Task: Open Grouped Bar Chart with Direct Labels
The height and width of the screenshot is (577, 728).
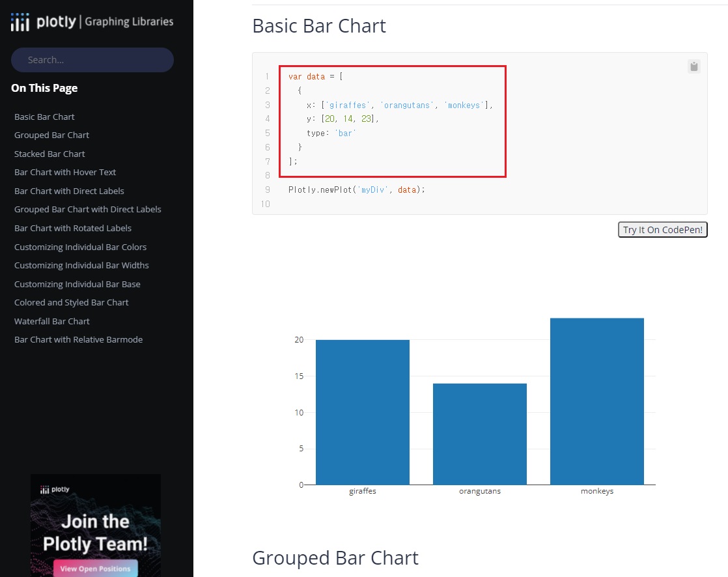Action: tap(88, 209)
